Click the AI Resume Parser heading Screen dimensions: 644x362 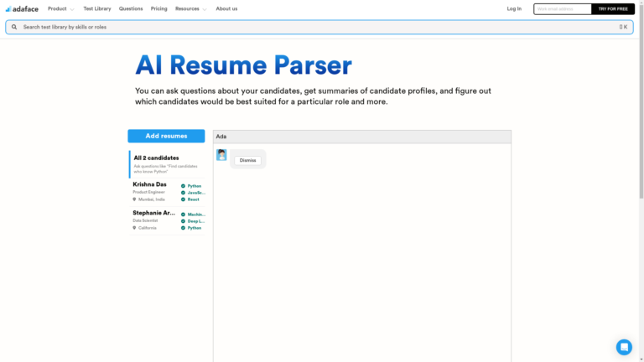(x=243, y=65)
